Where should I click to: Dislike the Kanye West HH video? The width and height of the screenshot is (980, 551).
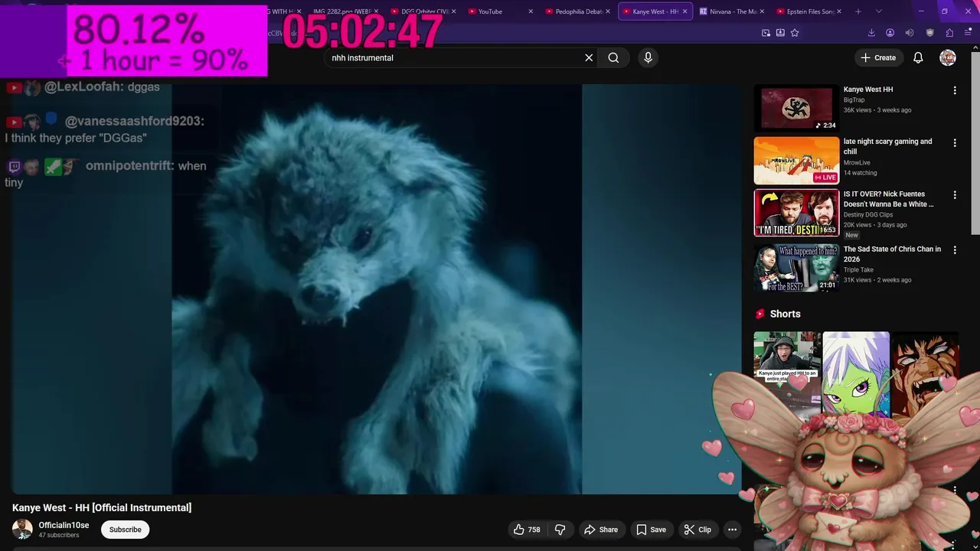(560, 530)
